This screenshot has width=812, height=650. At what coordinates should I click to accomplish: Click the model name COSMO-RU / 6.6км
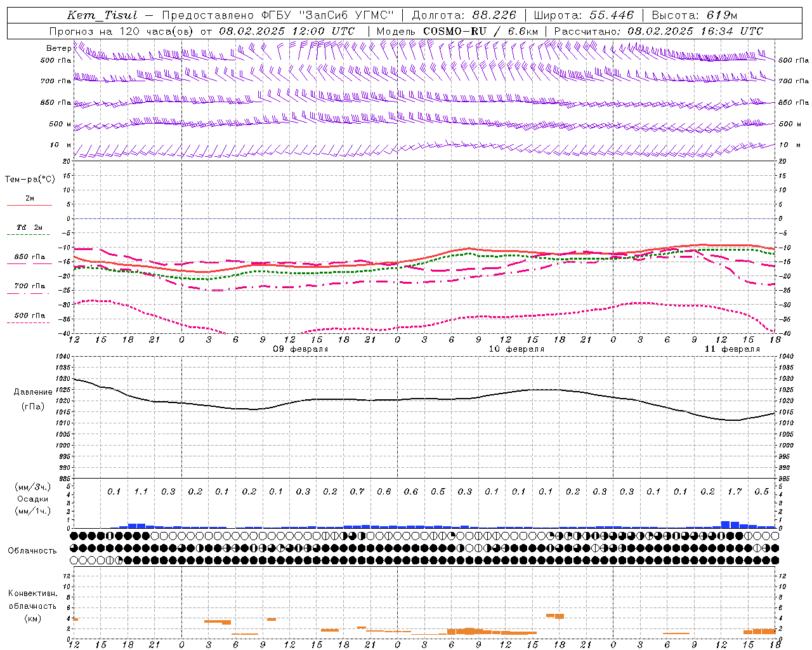coord(480,31)
